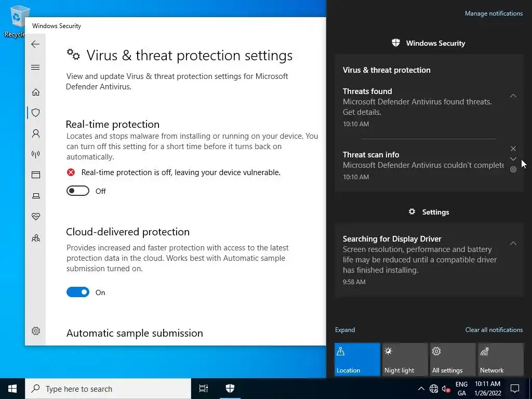This screenshot has height=399, width=532.
Task: Turn on Real-time protection toggle
Action: pyautogui.click(x=78, y=191)
